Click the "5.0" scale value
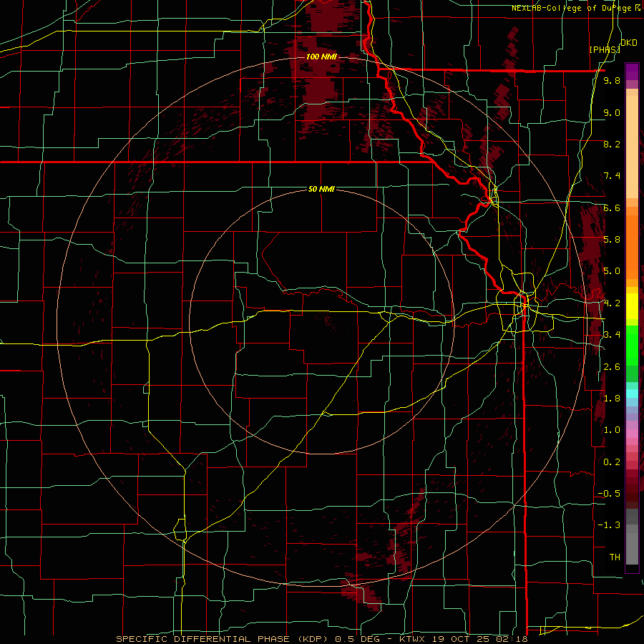644x644 pixels. 612,271
